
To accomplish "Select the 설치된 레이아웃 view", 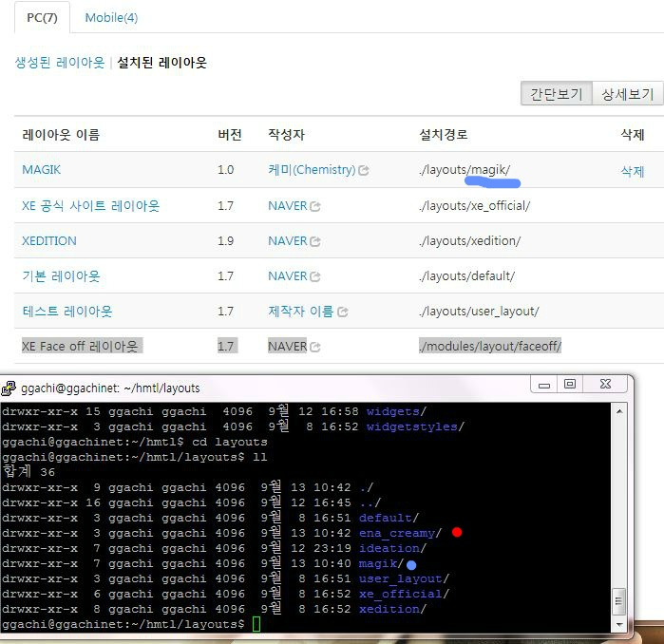I will [x=161, y=63].
